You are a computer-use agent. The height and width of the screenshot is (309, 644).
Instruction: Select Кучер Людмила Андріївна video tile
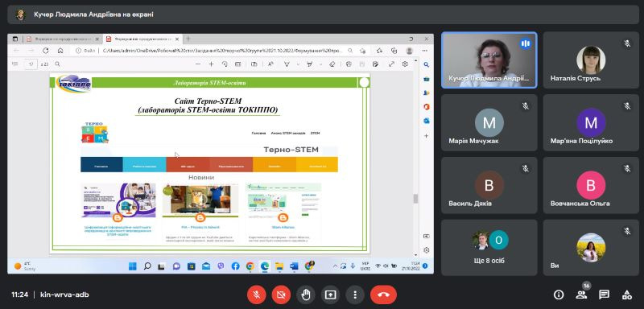click(x=489, y=60)
